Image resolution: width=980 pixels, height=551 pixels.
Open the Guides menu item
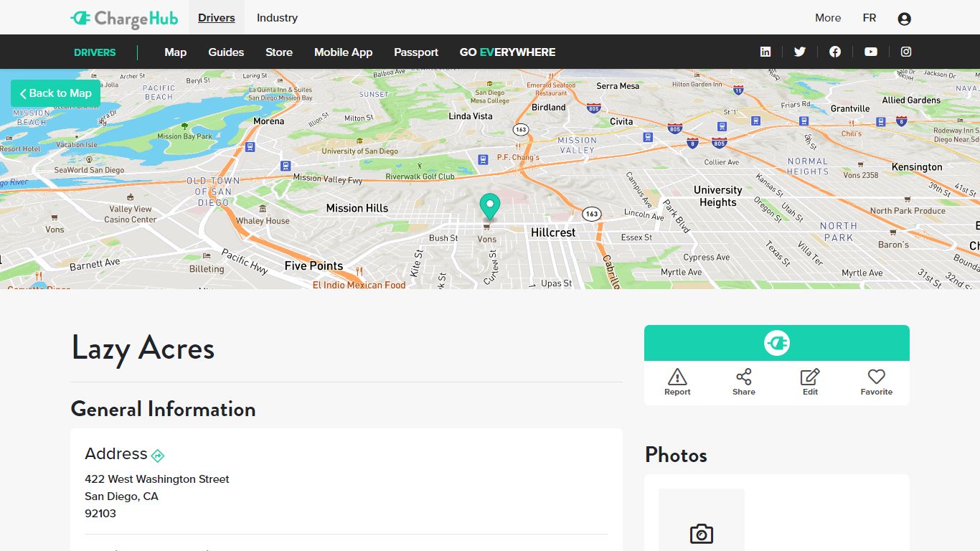pos(226,52)
